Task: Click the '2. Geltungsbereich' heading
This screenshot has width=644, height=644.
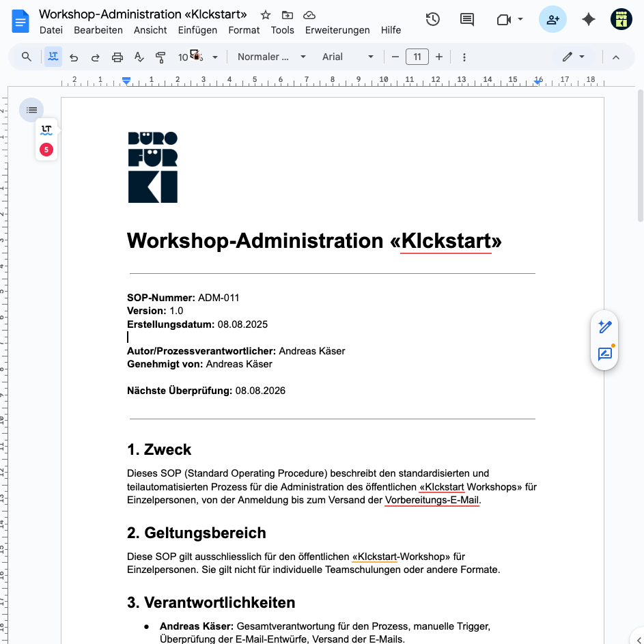Action: pyautogui.click(x=196, y=533)
